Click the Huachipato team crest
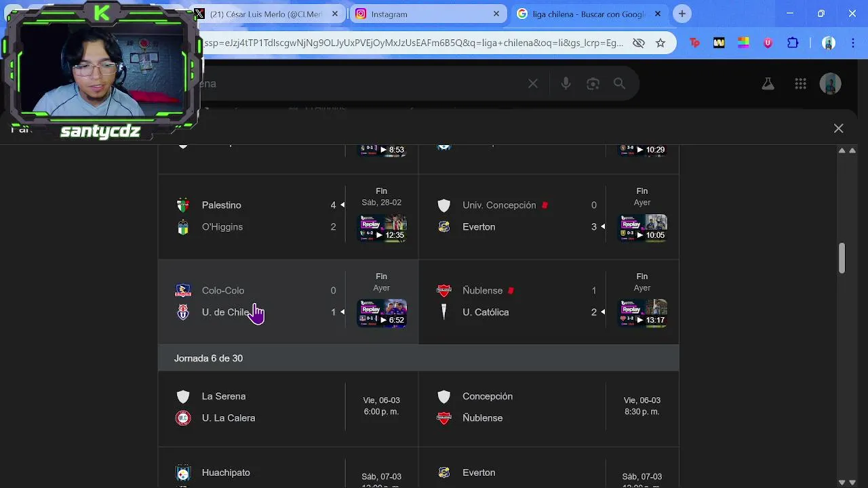Screen dimensions: 868x488 pyautogui.click(x=182, y=472)
